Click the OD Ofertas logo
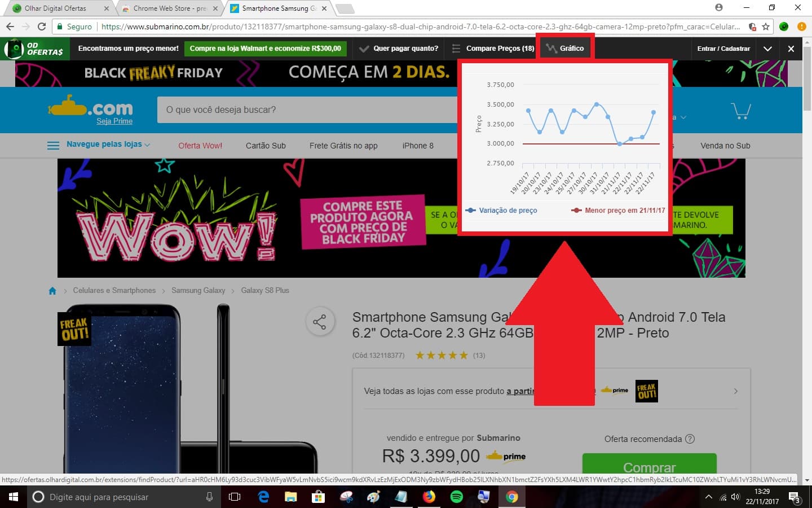The height and width of the screenshot is (508, 812). (x=34, y=49)
